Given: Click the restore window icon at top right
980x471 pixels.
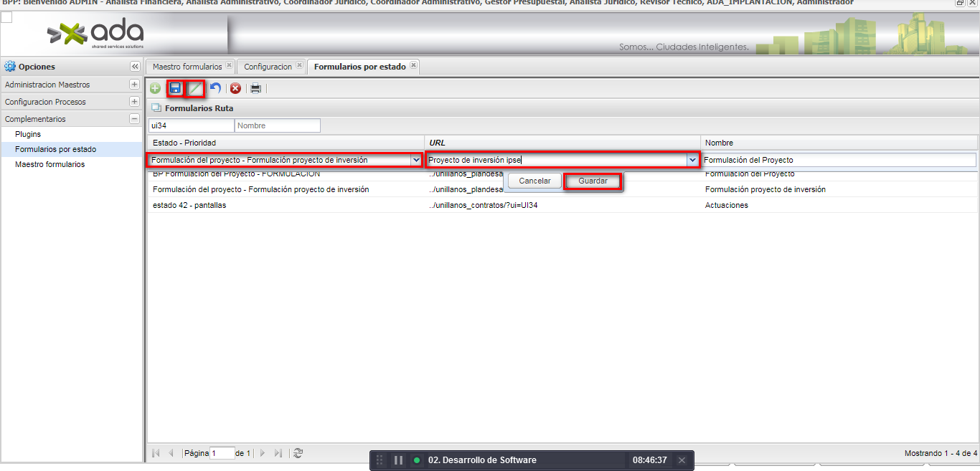Looking at the screenshot, I should (961, 3).
